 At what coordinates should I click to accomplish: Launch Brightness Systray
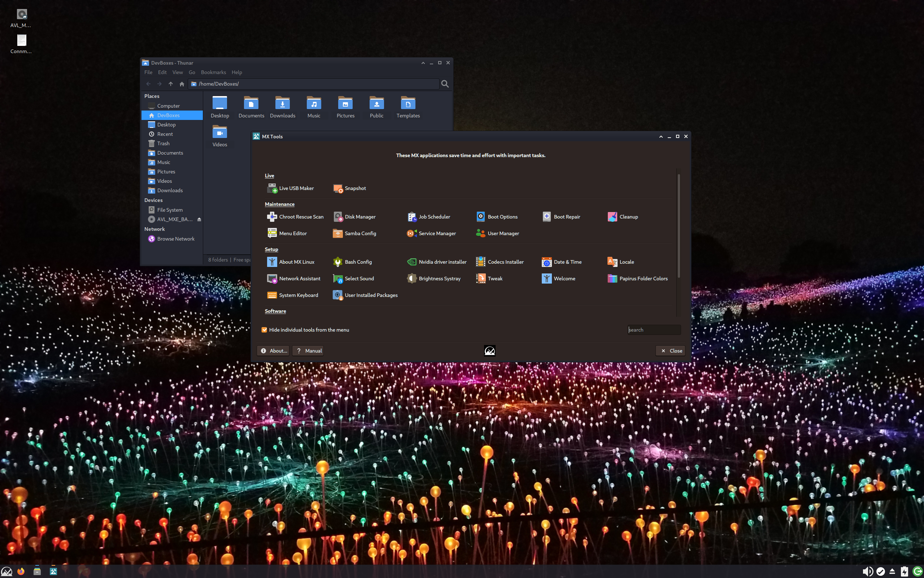434,278
